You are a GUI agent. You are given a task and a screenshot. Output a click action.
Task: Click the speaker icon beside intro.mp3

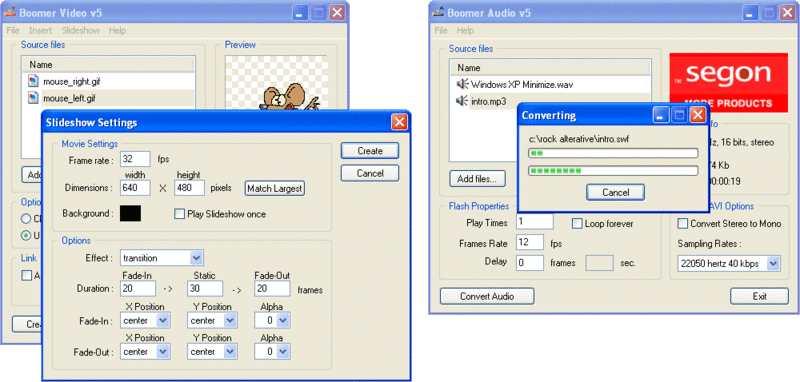coord(462,101)
